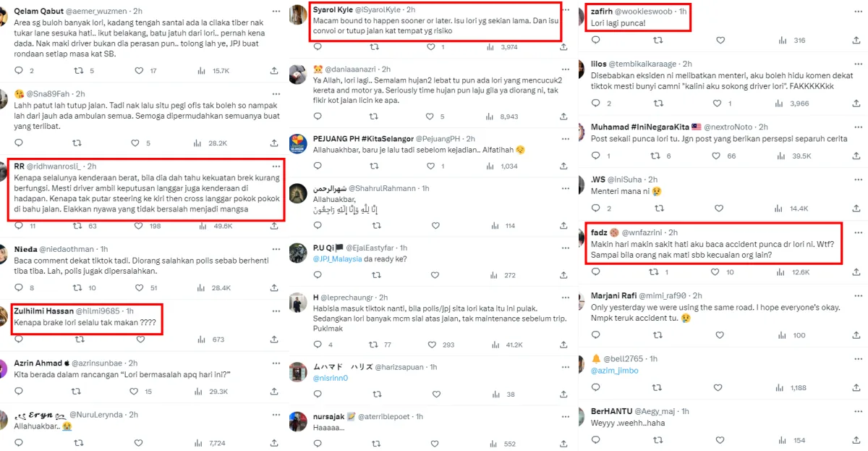Open the 2h timestamp on Syarol Kyle's tweet

(x=410, y=9)
